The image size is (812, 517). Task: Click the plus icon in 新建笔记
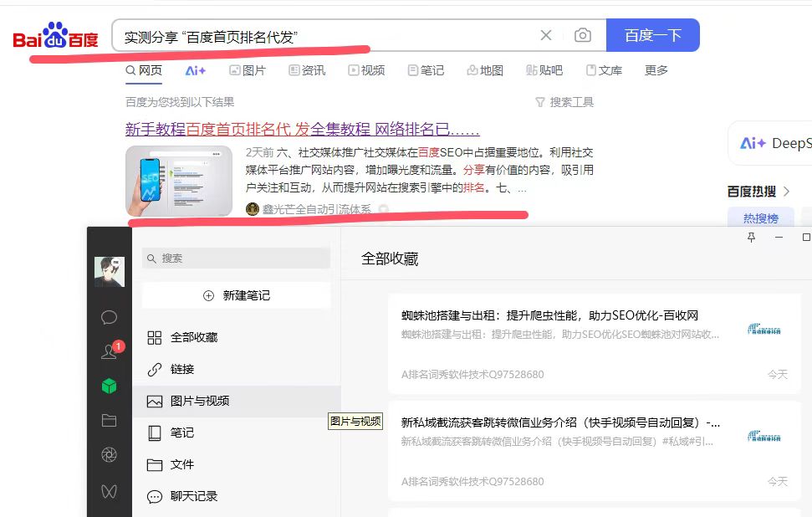[208, 296]
